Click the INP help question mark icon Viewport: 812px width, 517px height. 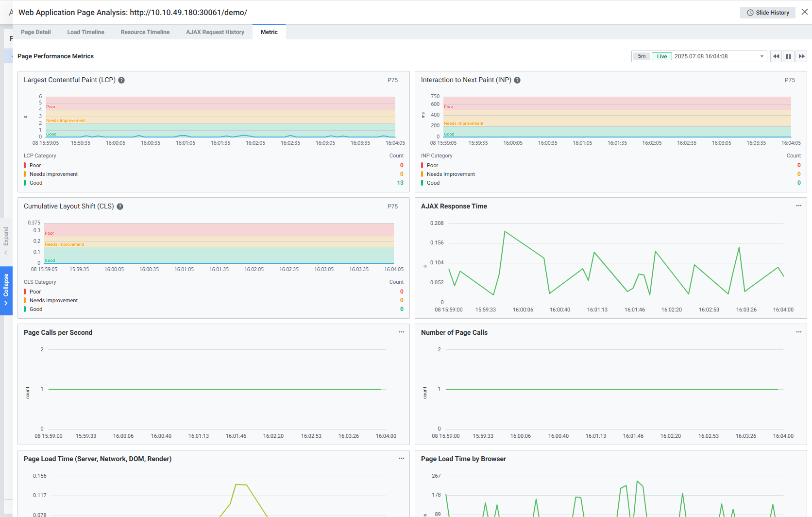517,80
